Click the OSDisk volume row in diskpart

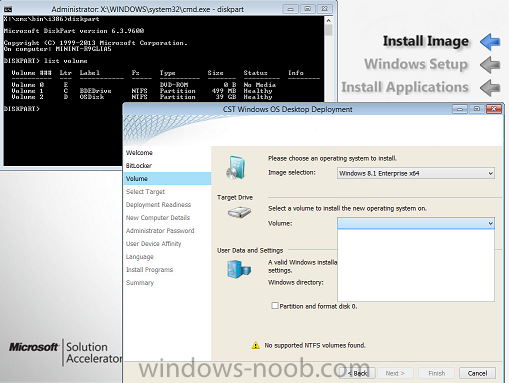(142, 97)
